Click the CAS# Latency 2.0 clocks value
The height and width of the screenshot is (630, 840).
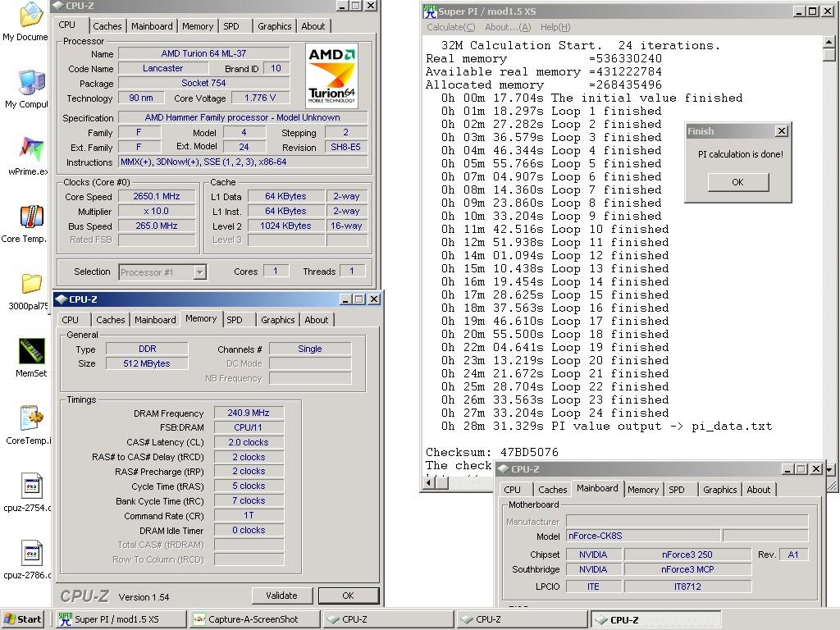tap(249, 442)
